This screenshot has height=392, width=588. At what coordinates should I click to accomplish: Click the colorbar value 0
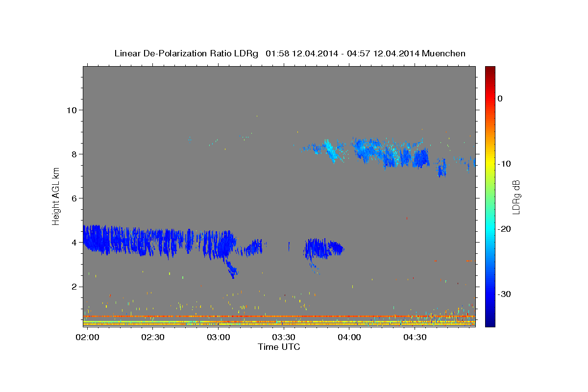pos(500,98)
